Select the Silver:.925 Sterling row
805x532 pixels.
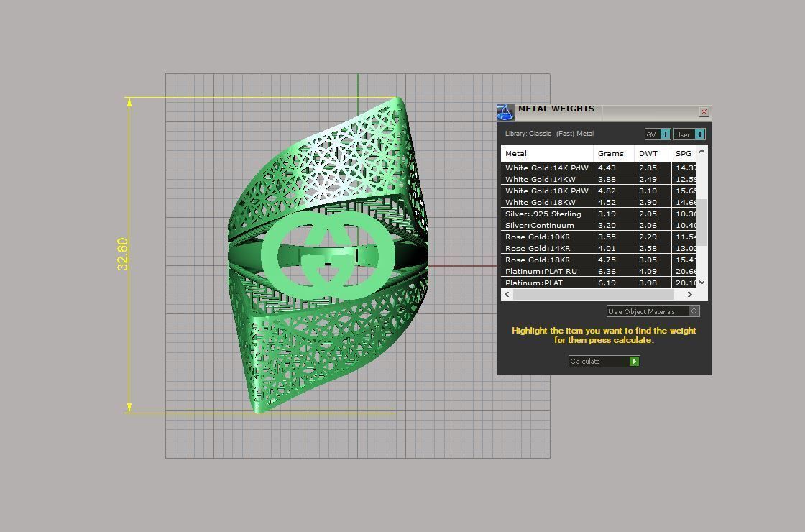598,214
